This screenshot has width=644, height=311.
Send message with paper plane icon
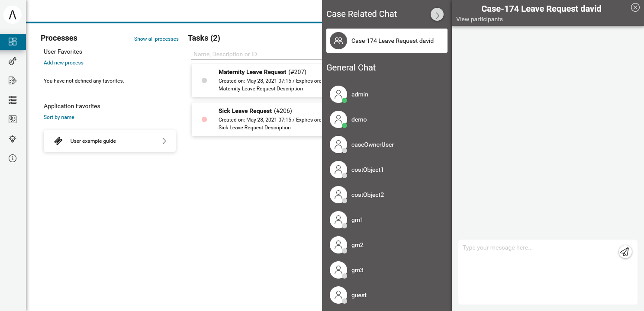pos(625,252)
